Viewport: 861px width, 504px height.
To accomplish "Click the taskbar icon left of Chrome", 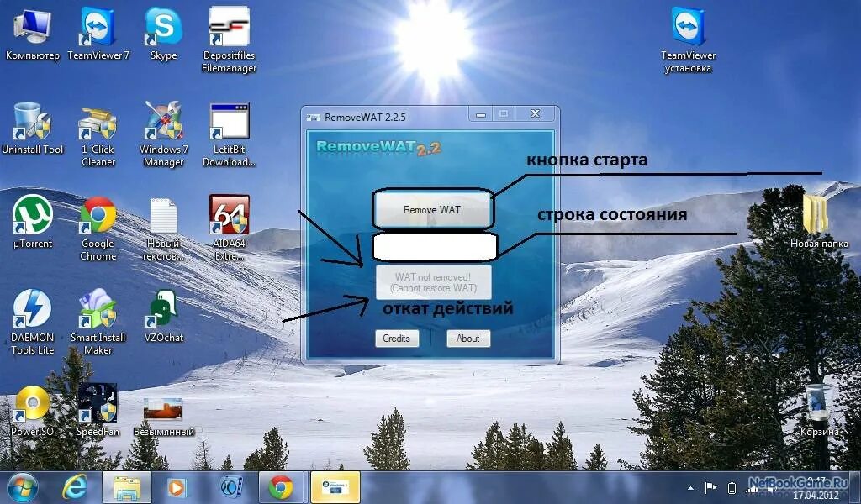I will [x=231, y=487].
